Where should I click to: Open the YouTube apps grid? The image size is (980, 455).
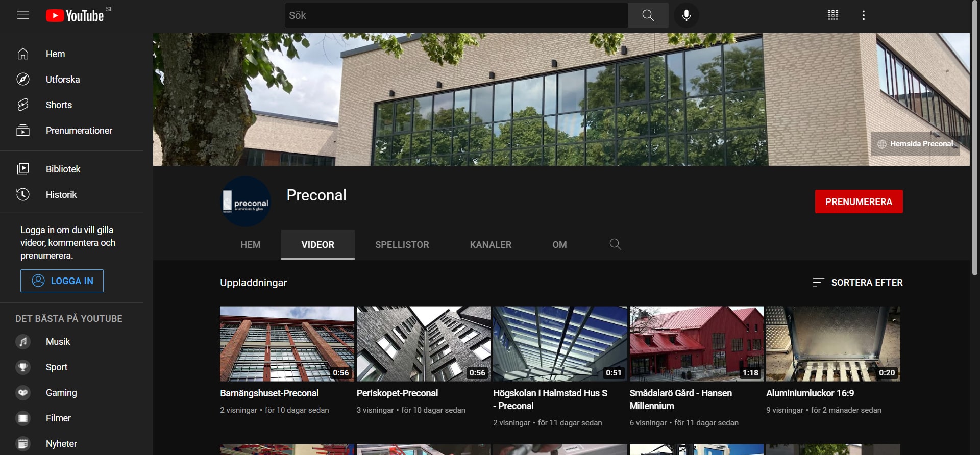pyautogui.click(x=832, y=15)
